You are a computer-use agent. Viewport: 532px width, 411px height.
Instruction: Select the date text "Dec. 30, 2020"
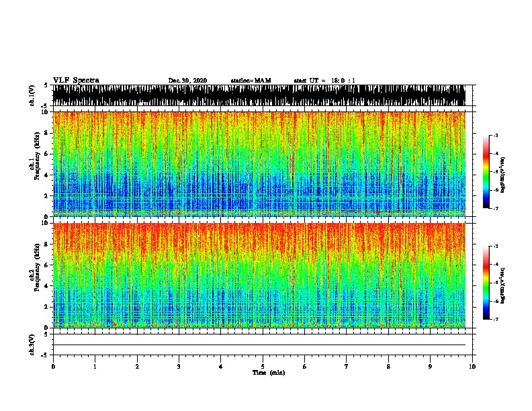(187, 81)
